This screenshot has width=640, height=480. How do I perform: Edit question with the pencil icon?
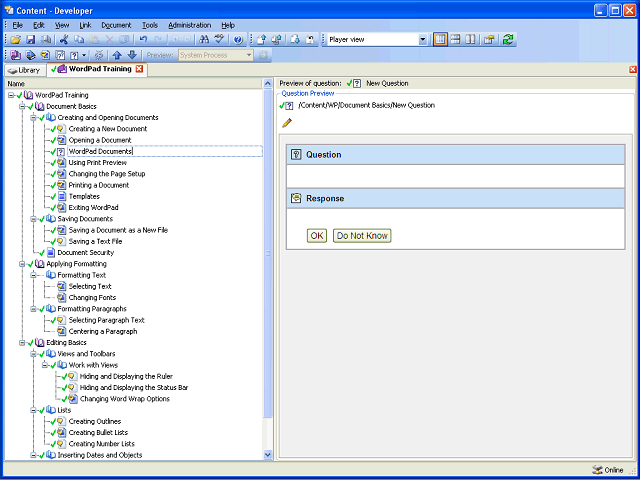pos(287,122)
